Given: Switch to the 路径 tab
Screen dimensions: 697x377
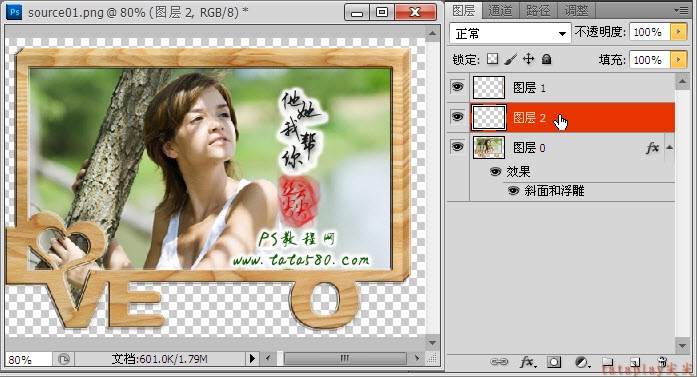Looking at the screenshot, I should 538,10.
